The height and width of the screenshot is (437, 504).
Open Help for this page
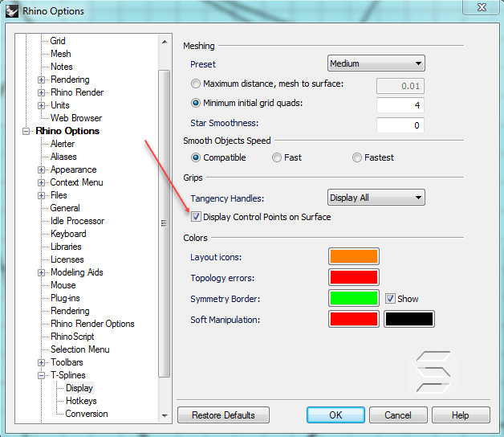click(x=461, y=415)
